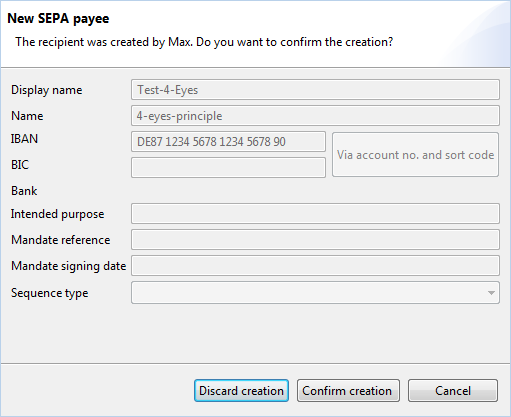Click the Mandate signing date label
This screenshot has height=417, width=511.
tap(69, 266)
